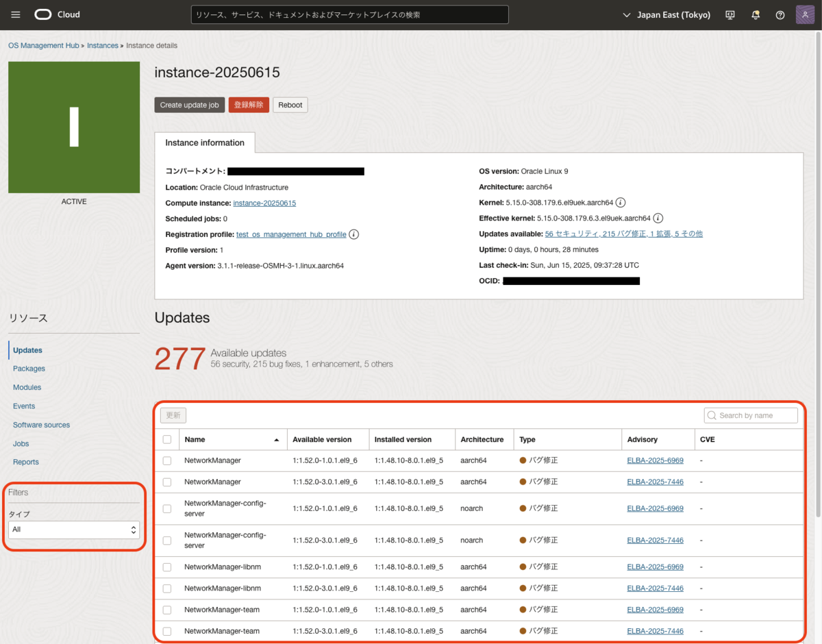Check NetworkManager-libnm row with ELBA-2025-6969
The height and width of the screenshot is (644, 822).
167,567
